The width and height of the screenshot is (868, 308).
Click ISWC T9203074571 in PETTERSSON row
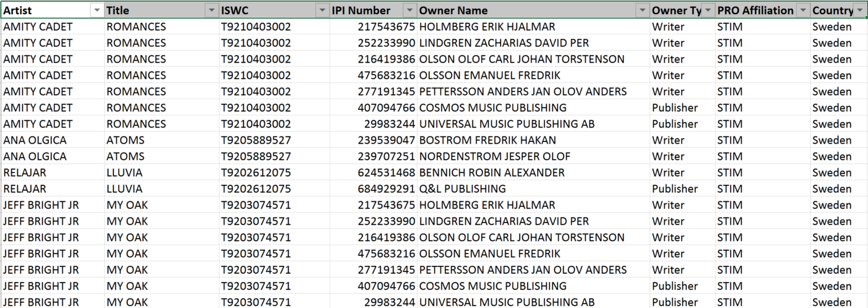tap(275, 270)
